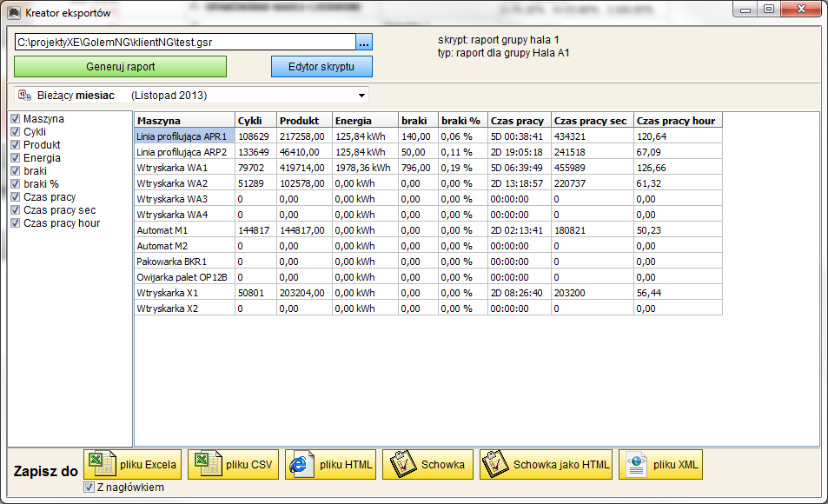Click the script file path input field

[185, 43]
